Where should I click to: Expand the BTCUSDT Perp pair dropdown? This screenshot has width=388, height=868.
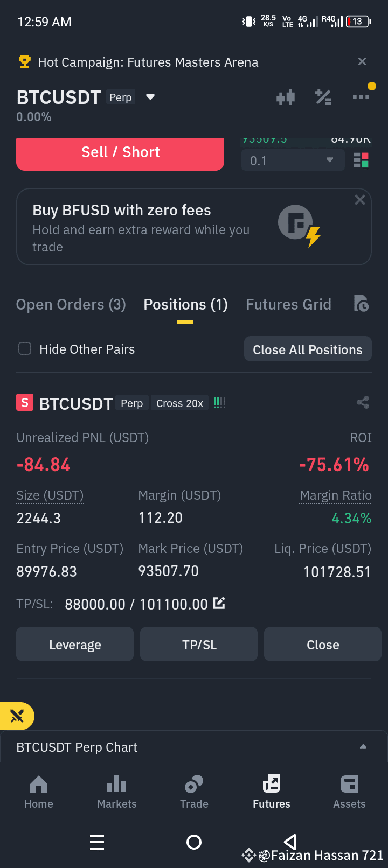tap(150, 97)
